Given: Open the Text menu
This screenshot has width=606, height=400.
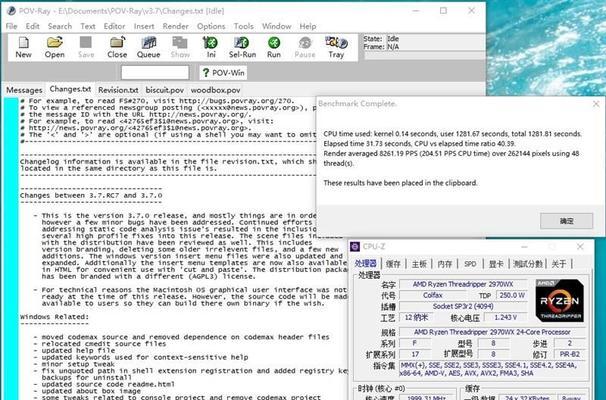Looking at the screenshot, I should [x=88, y=26].
